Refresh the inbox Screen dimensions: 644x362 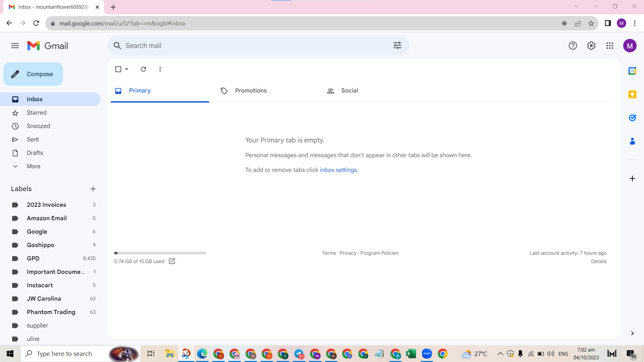click(x=143, y=69)
